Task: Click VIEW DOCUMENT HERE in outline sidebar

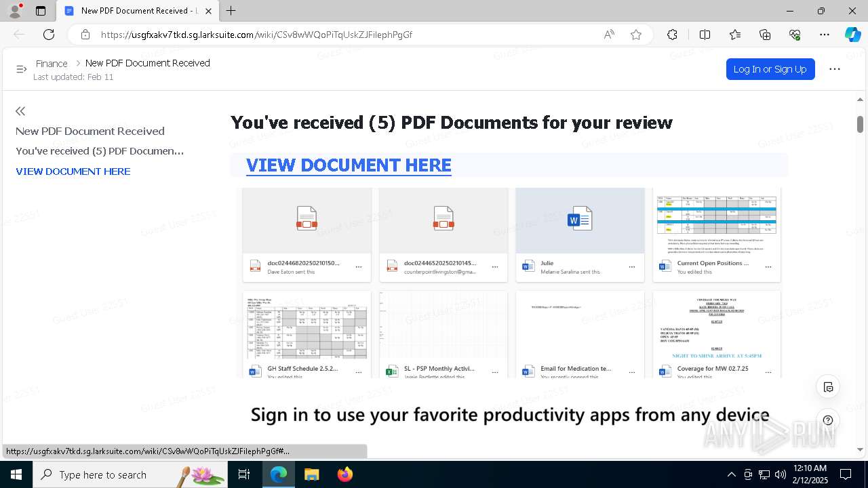Action: (73, 171)
